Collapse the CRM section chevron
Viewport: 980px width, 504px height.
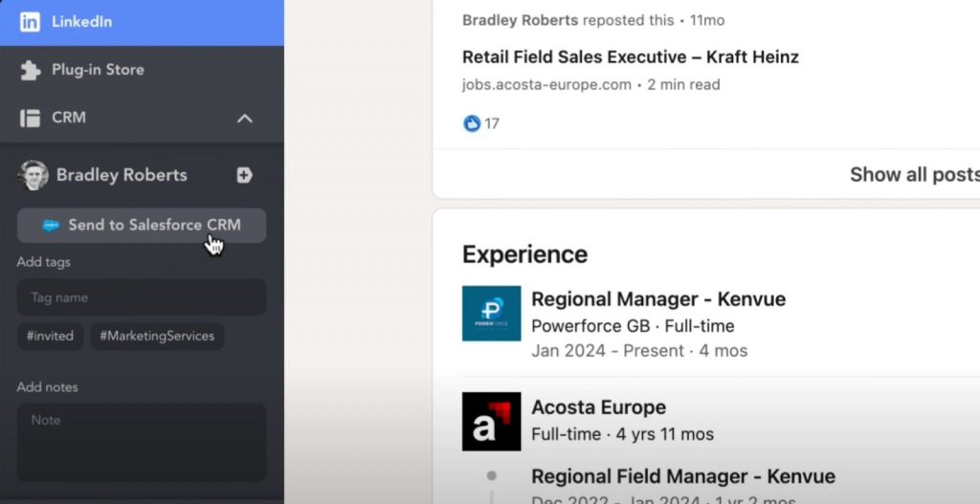(x=245, y=119)
